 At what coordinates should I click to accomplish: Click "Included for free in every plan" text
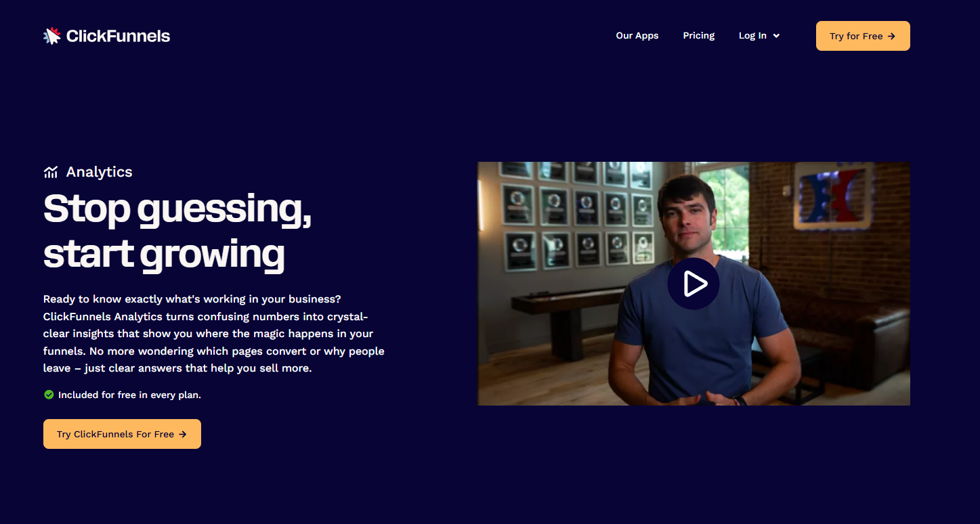click(x=129, y=395)
